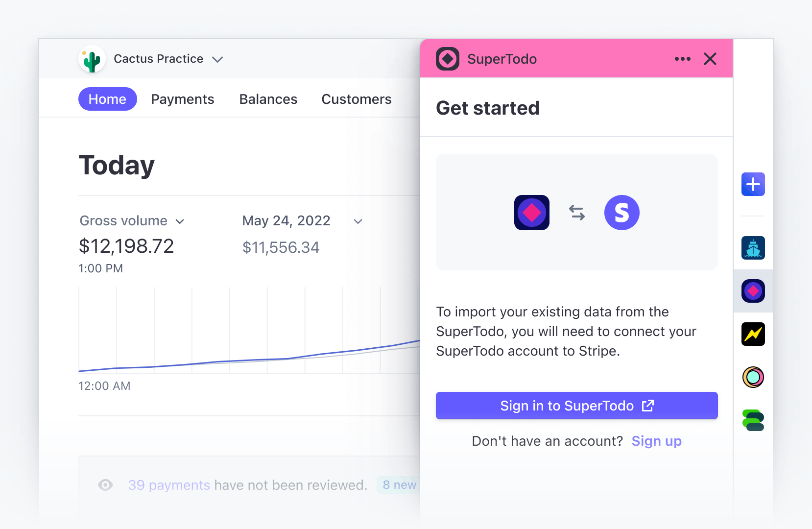This screenshot has height=529, width=812.
Task: Open the ship app in sidebar
Action: (753, 248)
